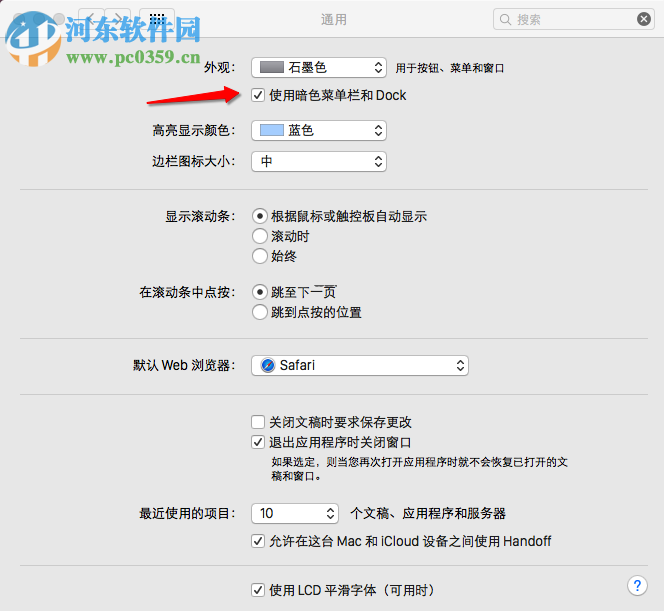Click the forward navigation arrow
Screen dimensions: 664x611
[118, 18]
